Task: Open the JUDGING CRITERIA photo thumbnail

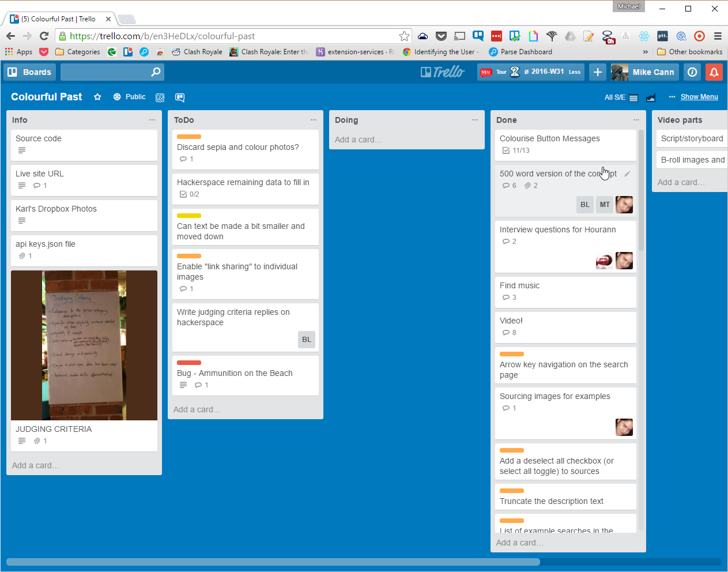Action: pyautogui.click(x=84, y=345)
